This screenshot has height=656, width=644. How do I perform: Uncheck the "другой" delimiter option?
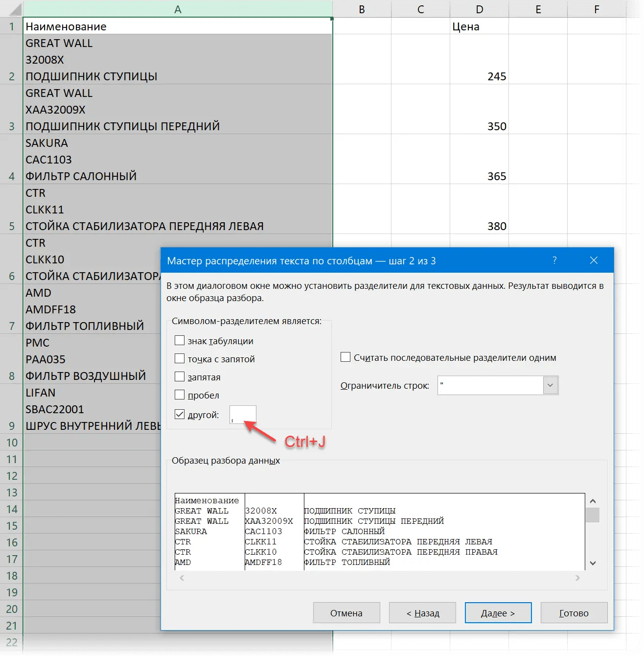180,414
